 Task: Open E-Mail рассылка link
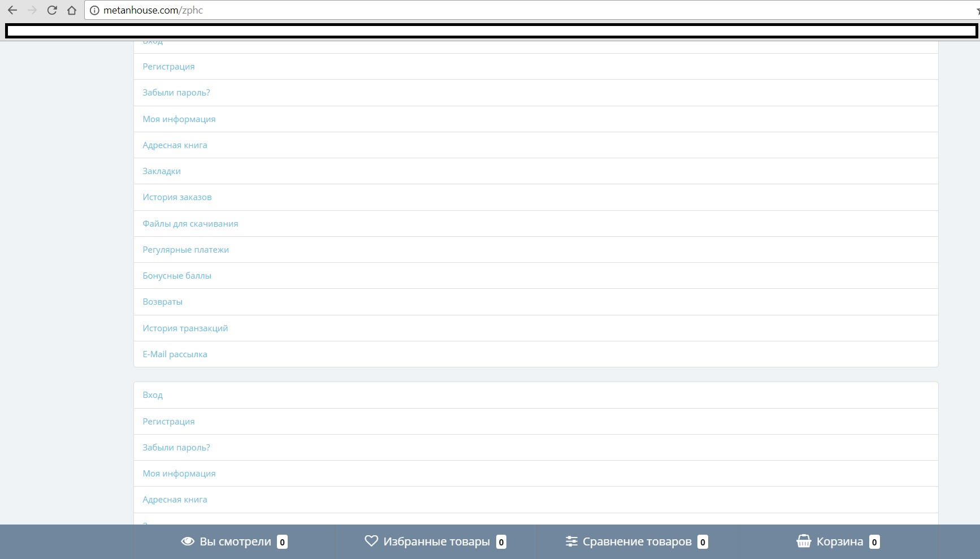[175, 354]
